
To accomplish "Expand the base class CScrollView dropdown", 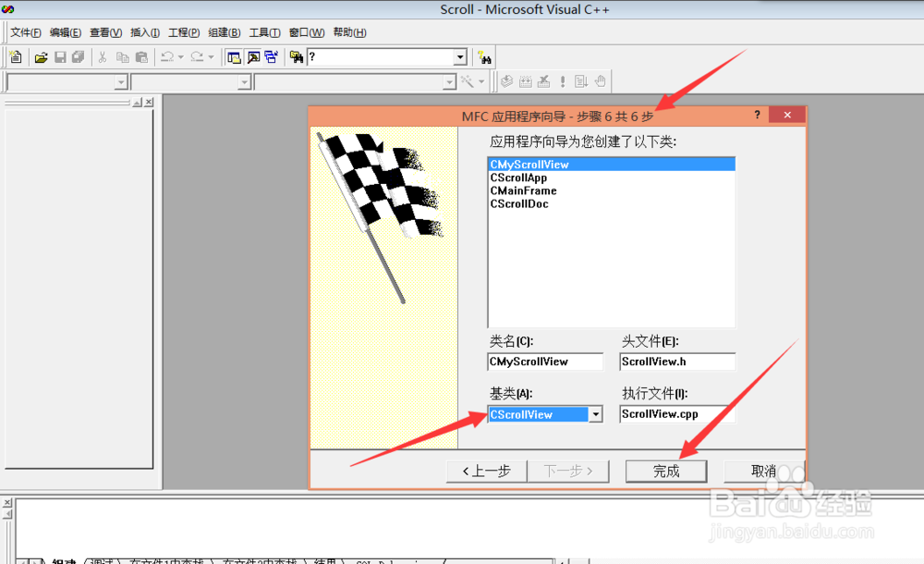I will pos(596,415).
